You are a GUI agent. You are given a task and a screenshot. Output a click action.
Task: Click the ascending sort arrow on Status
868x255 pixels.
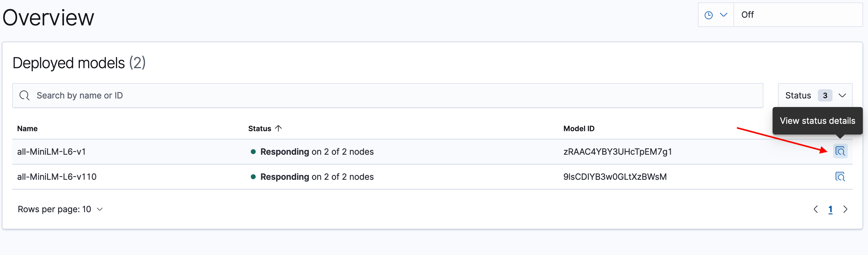tap(278, 128)
